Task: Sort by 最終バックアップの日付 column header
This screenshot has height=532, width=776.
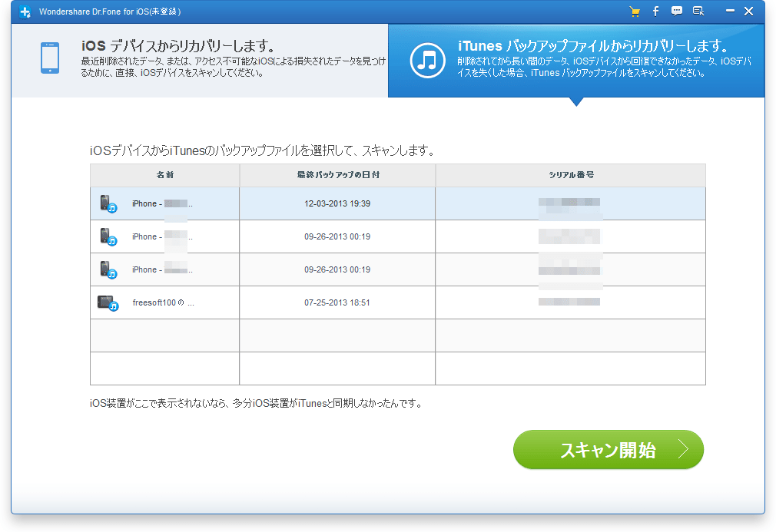Action: [337, 175]
